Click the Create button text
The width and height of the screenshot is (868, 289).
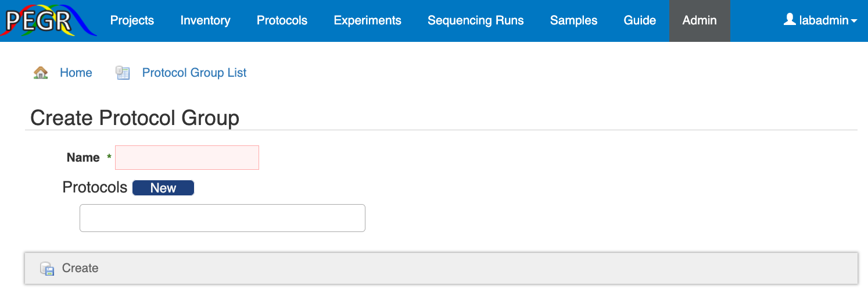pos(80,268)
